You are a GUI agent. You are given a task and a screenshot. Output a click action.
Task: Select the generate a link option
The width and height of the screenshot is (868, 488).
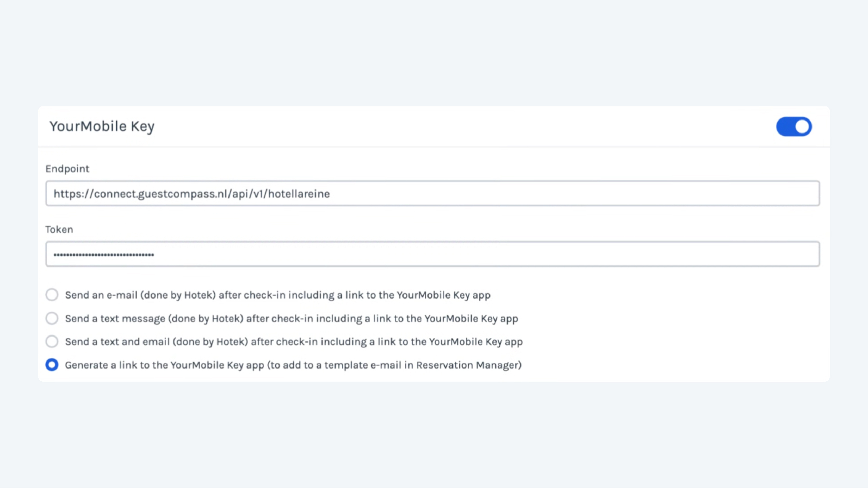pos(52,365)
